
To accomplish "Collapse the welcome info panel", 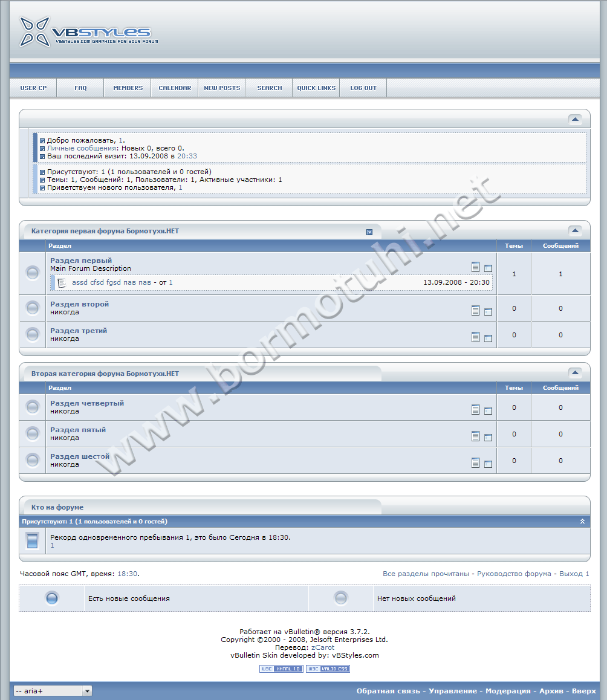I will (x=575, y=119).
